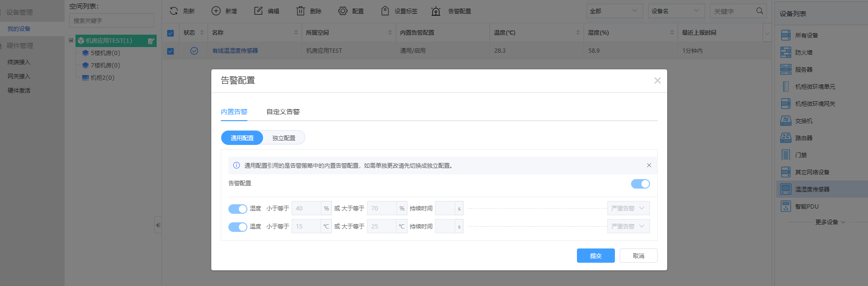Select 防火墙 firewall device icon
This screenshot has height=286, width=868.
pyautogui.click(x=786, y=52)
